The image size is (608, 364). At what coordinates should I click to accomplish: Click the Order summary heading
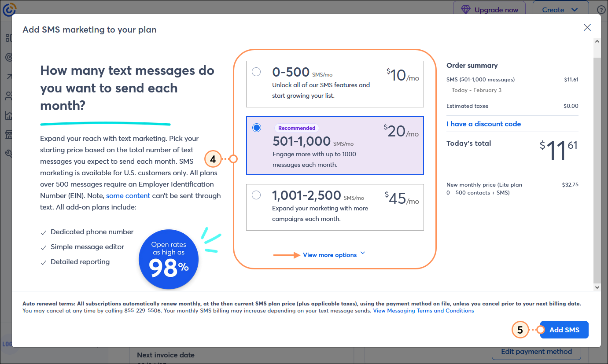click(472, 65)
